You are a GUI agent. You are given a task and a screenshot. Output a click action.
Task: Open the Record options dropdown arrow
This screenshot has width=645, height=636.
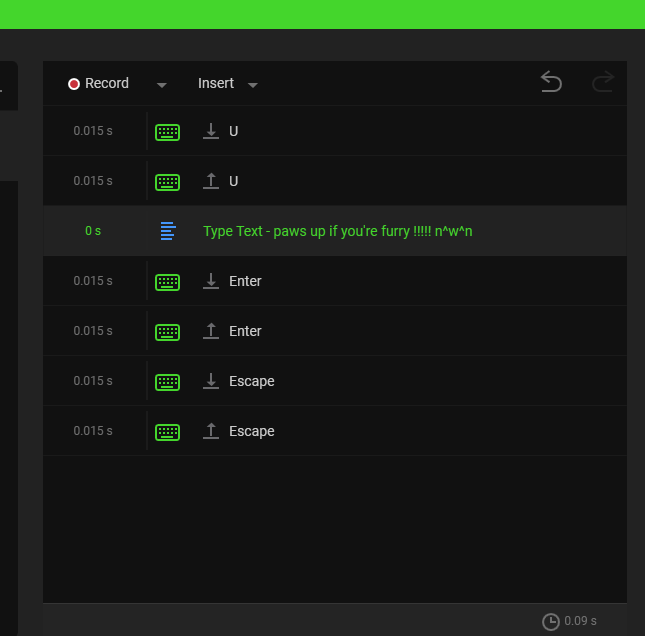click(x=162, y=85)
